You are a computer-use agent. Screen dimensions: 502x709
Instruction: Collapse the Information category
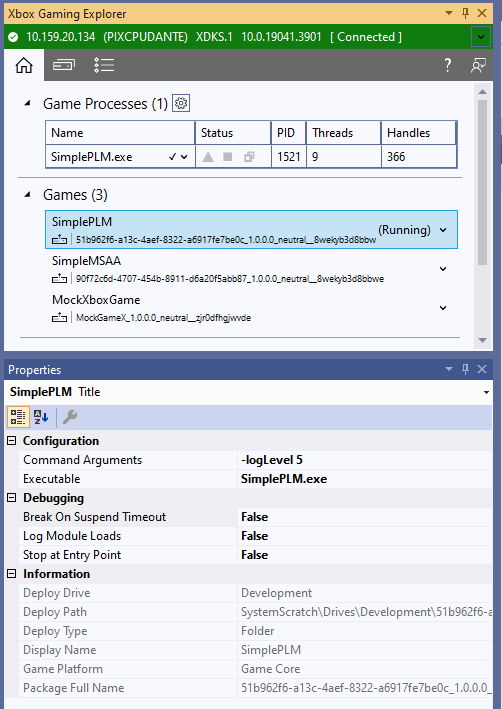pos(12,574)
